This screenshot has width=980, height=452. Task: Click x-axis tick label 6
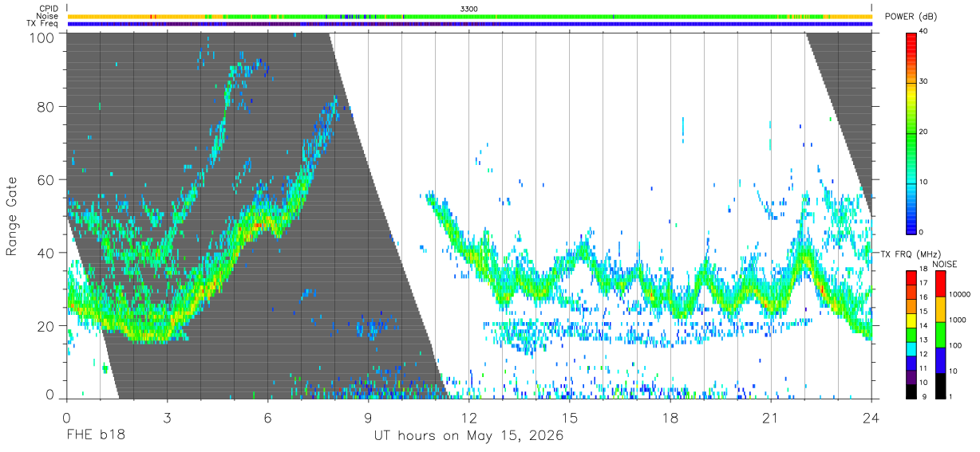point(267,418)
